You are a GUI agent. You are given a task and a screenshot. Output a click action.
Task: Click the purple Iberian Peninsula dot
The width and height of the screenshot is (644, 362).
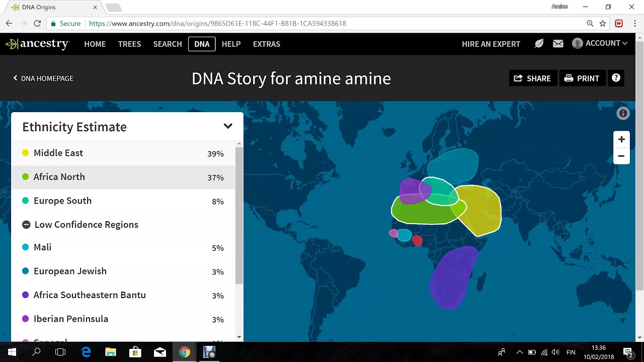(26, 319)
